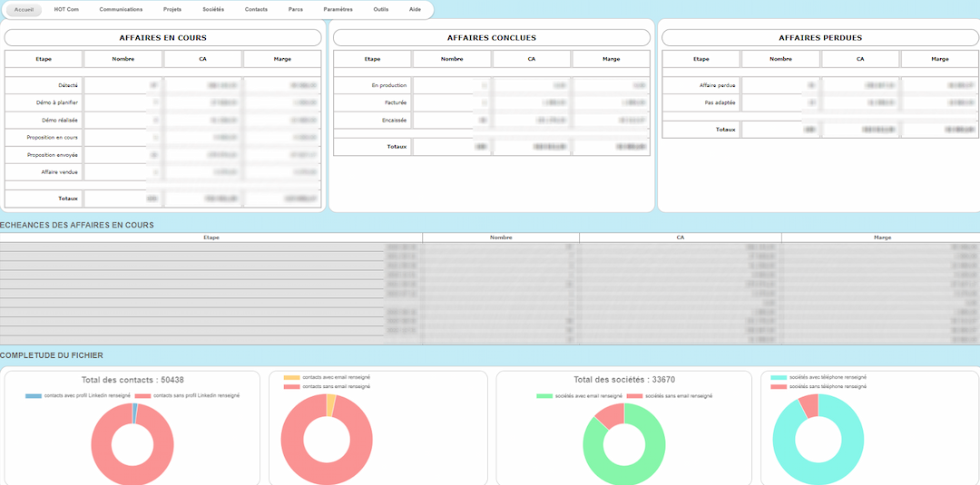
Task: Click Marge header in Affaires perdues
Action: point(940,59)
